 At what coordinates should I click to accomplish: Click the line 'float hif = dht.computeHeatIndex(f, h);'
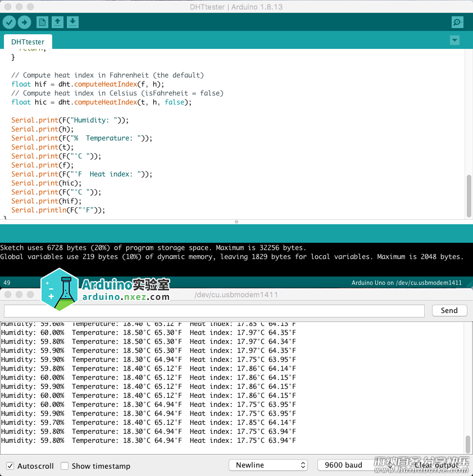tap(88, 84)
